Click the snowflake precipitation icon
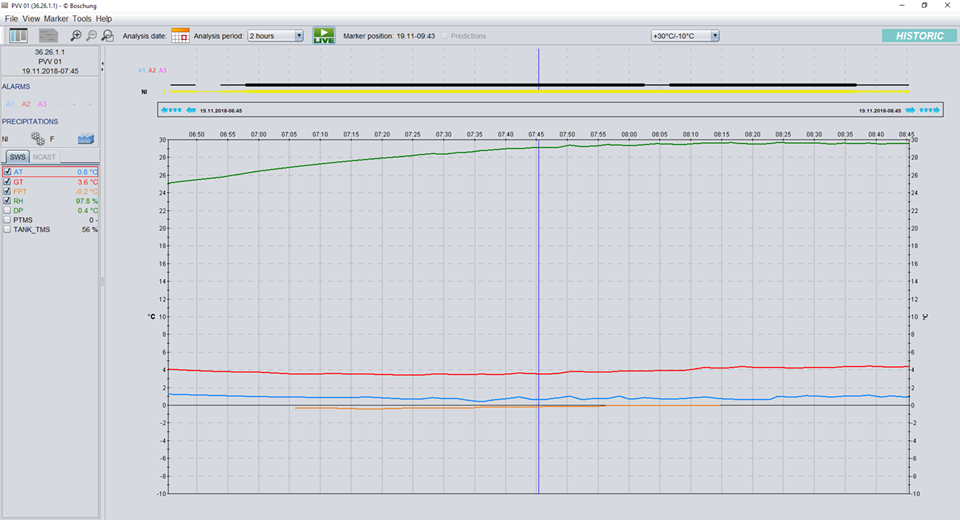The image size is (960, 520). point(38,139)
